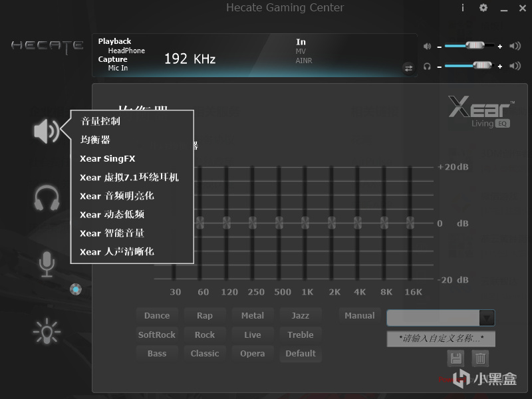This screenshot has width=532, height=399.
Task: Decrease headphone volume with minus button
Action: (x=440, y=67)
